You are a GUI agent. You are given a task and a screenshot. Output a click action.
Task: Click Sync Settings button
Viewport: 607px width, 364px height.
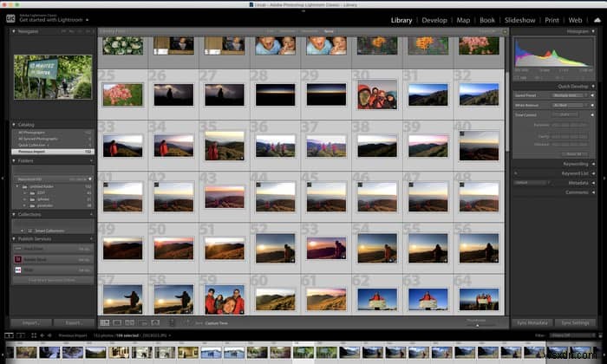575,322
